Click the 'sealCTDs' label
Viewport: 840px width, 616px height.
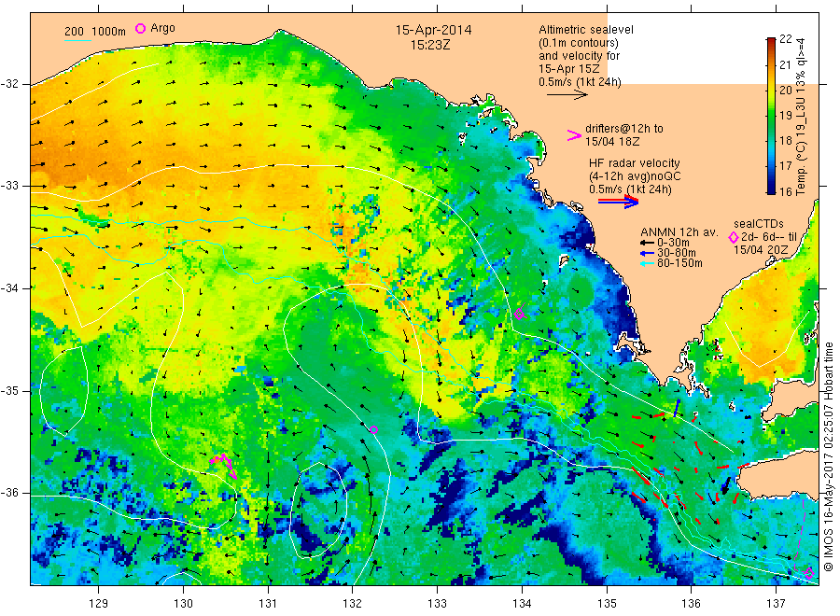[x=759, y=224]
